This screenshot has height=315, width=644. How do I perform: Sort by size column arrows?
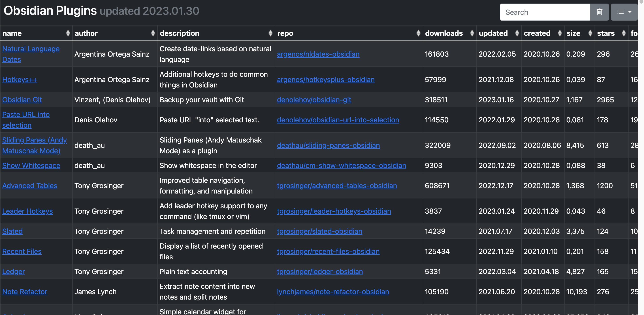[590, 33]
